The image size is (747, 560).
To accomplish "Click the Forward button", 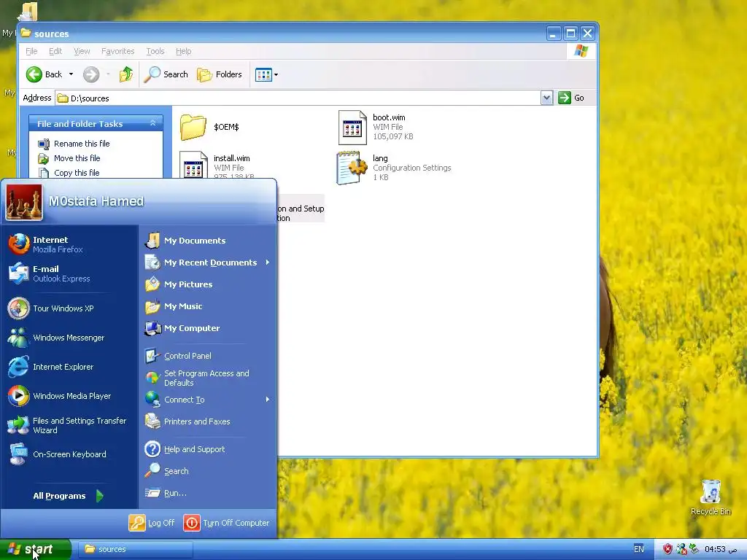I will pos(91,74).
